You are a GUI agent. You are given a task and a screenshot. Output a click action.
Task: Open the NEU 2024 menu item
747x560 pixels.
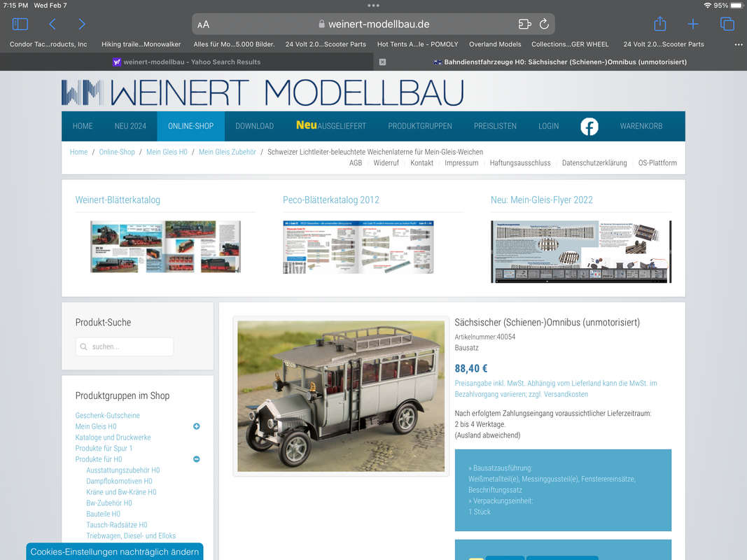pos(130,126)
